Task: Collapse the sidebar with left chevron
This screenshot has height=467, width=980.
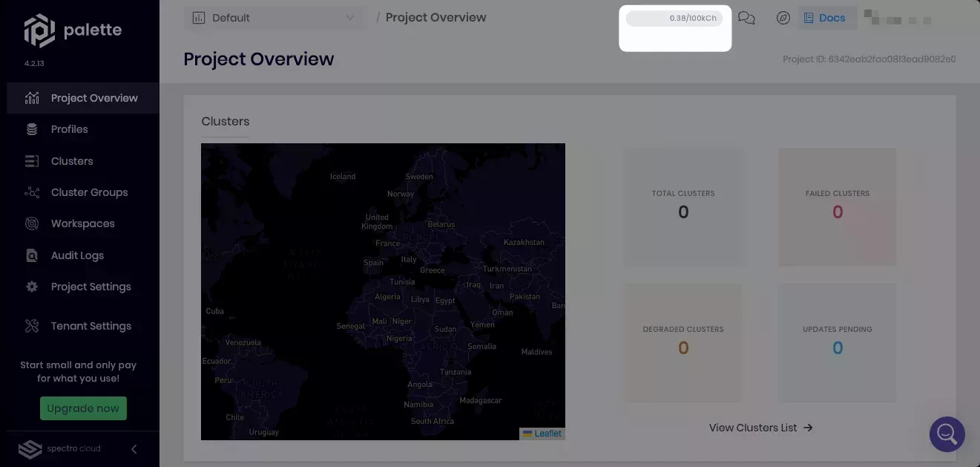Action: click(134, 449)
